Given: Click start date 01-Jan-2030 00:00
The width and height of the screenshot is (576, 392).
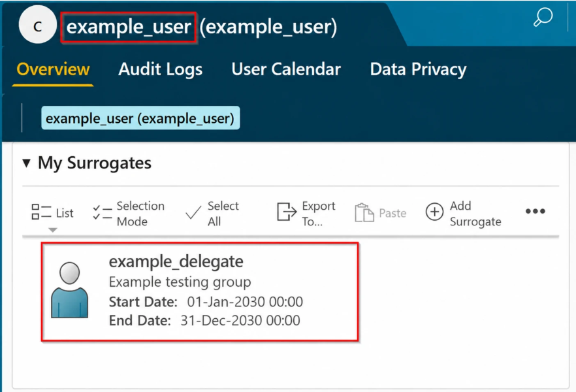Looking at the screenshot, I should click(245, 302).
